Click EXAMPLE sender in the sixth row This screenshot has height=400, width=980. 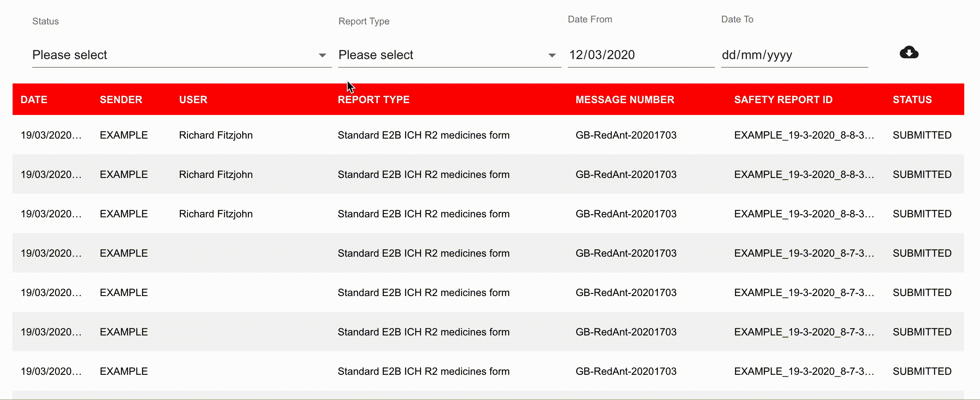[123, 332]
